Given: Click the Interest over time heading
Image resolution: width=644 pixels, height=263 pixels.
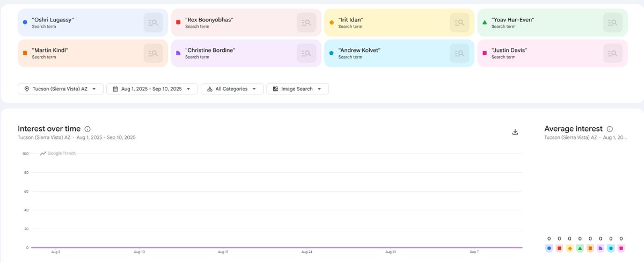Looking at the screenshot, I should [49, 129].
